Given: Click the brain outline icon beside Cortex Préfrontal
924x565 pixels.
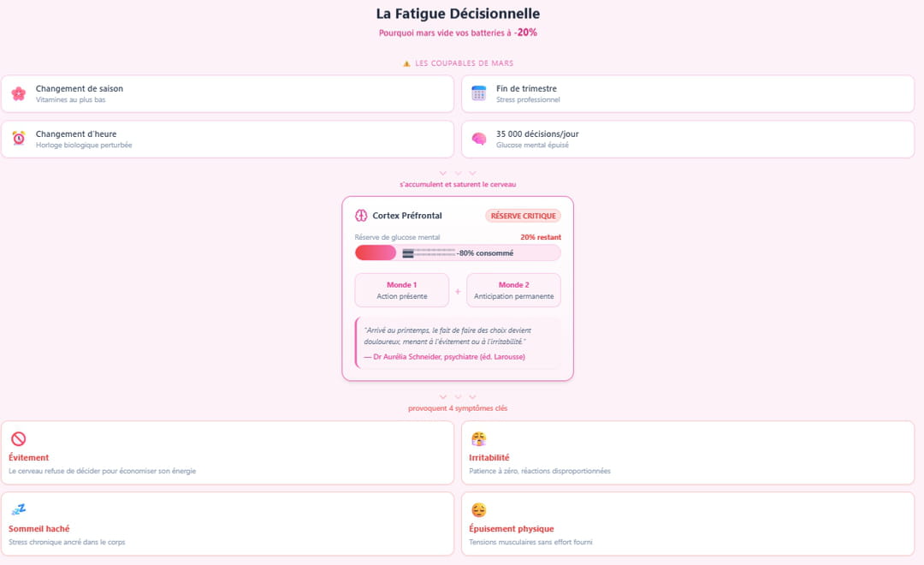Looking at the screenshot, I should (x=361, y=216).
